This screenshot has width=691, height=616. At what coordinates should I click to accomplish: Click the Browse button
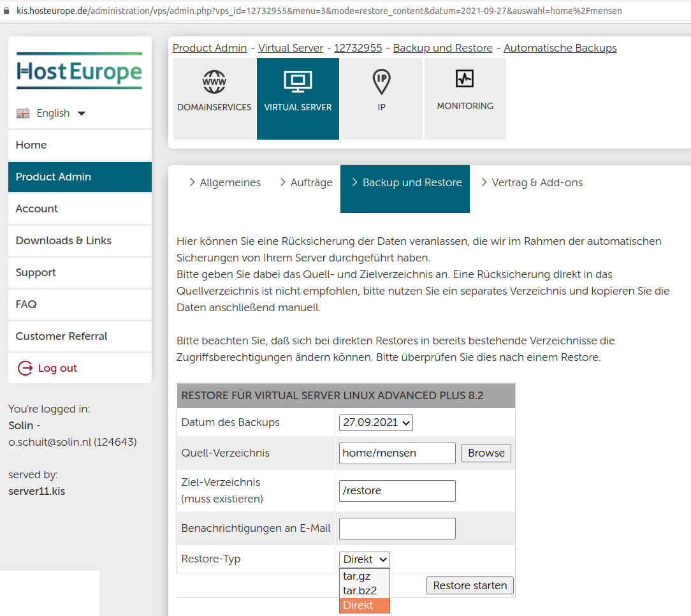click(486, 453)
